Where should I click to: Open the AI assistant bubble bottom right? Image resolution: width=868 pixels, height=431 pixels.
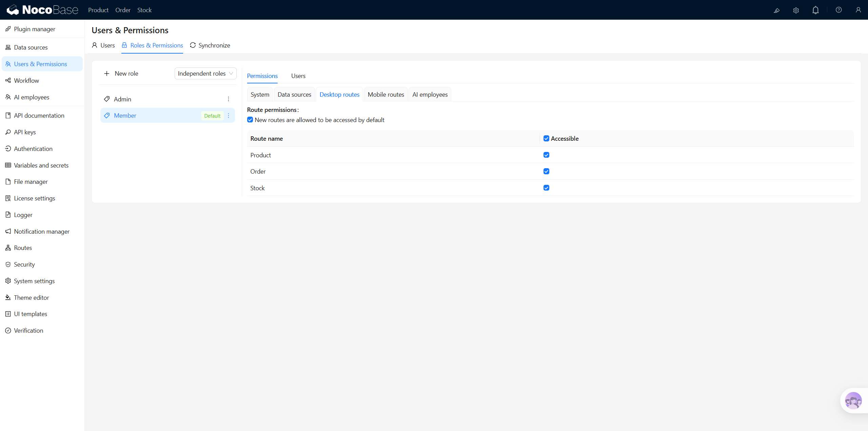(853, 401)
